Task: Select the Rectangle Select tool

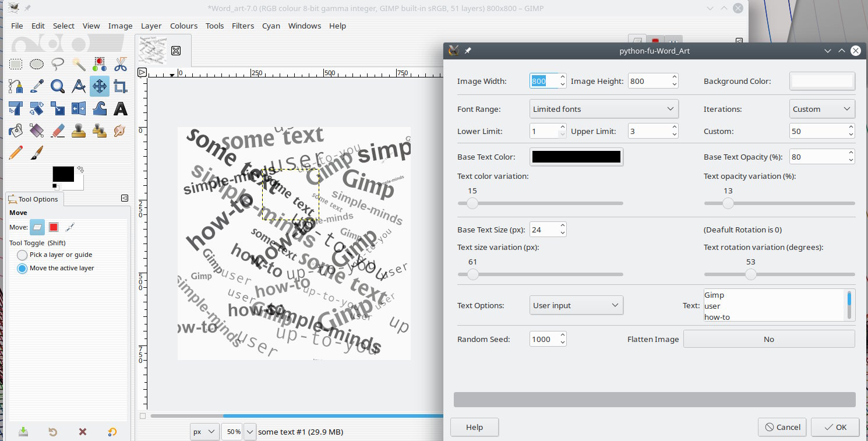Action: [16, 64]
